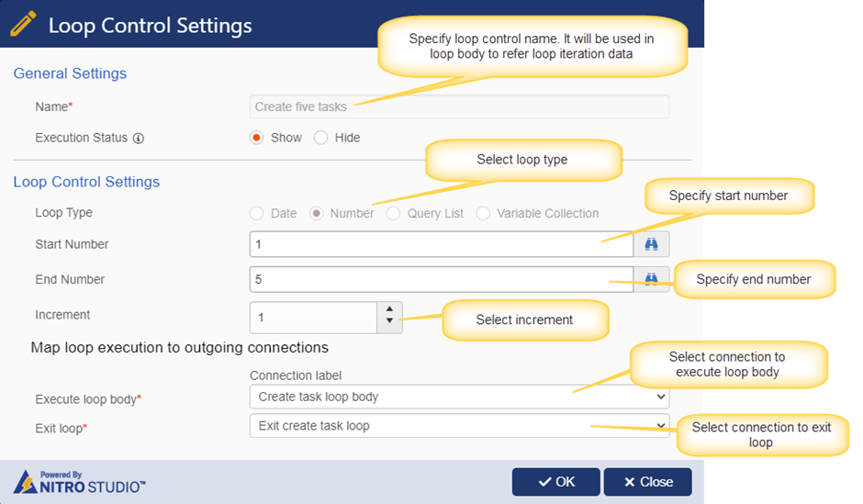Select Show execution status radio
Screen dimensions: 863x504
click(256, 138)
